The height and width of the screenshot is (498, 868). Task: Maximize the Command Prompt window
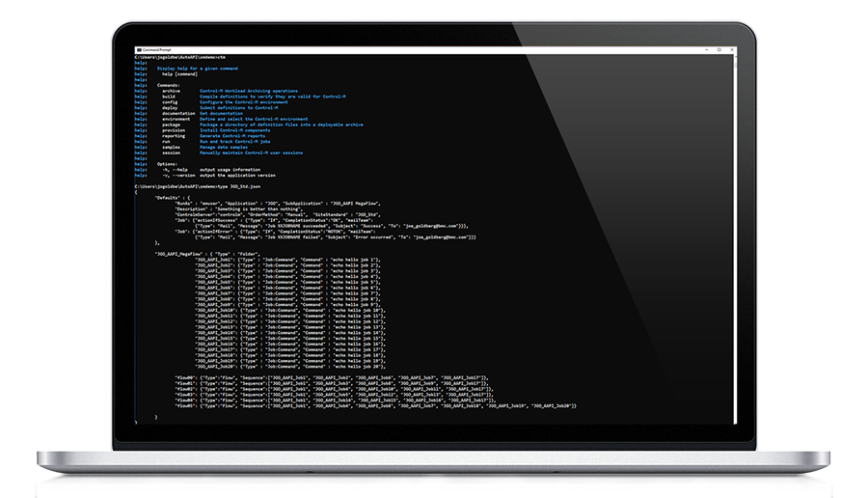click(x=719, y=50)
